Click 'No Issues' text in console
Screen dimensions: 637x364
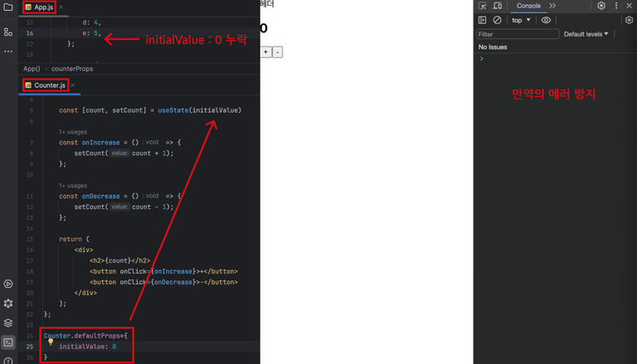[493, 47]
